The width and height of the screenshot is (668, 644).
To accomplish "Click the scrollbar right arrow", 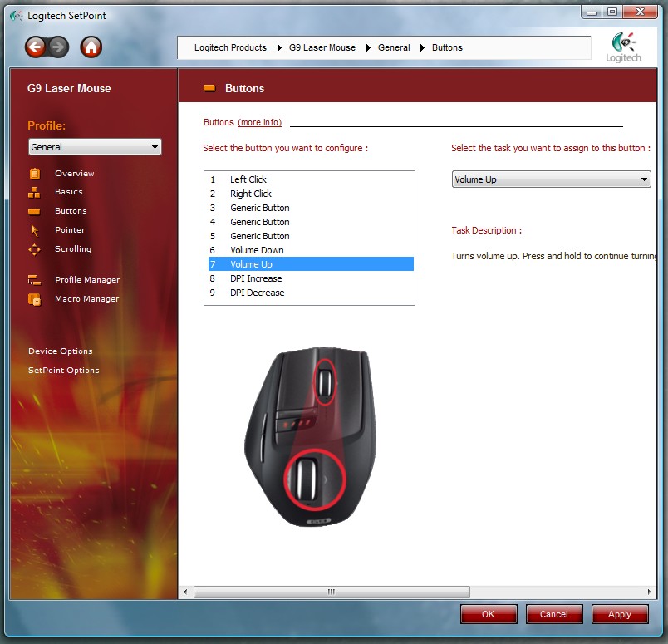I will pyautogui.click(x=649, y=592).
